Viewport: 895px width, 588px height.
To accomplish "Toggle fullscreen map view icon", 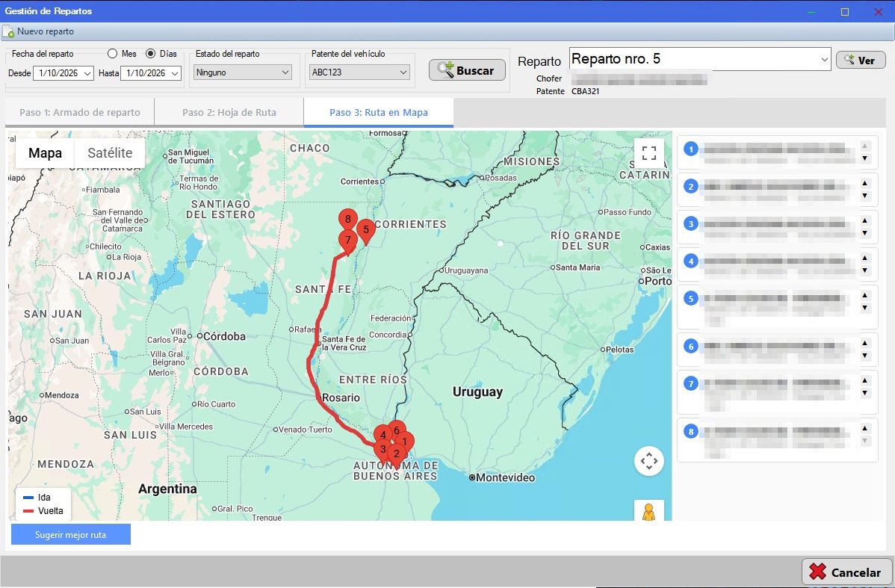I will (649, 153).
